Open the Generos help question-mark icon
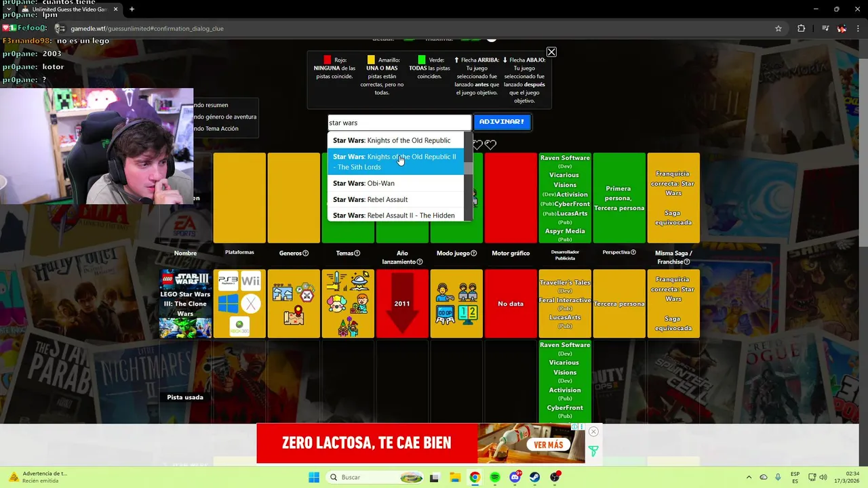868x488 pixels. [305, 253]
